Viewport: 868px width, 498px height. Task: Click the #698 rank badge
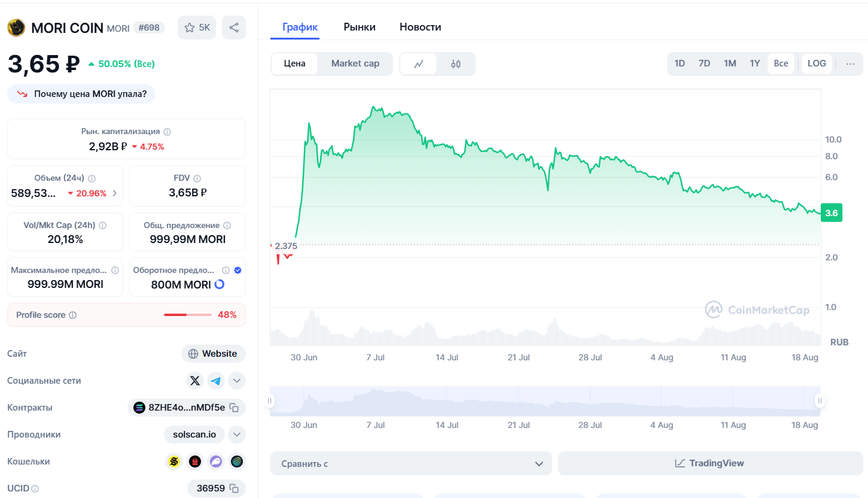[149, 28]
